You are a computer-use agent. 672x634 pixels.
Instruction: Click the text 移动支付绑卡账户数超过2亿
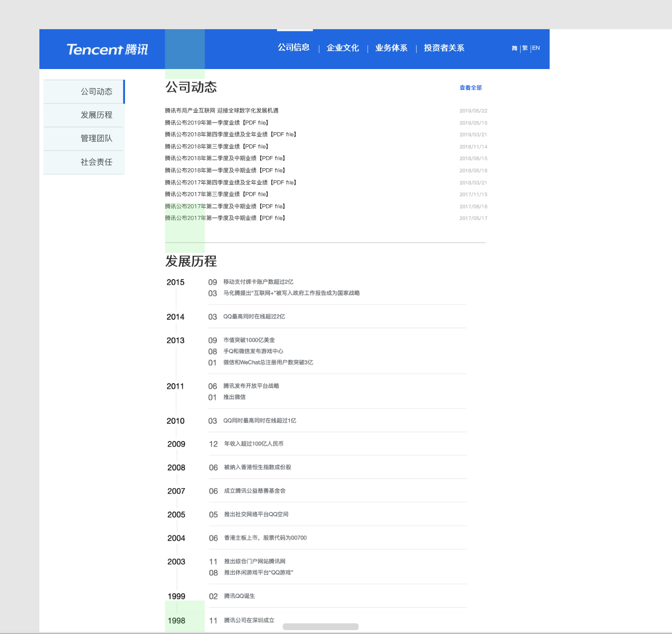[258, 282]
